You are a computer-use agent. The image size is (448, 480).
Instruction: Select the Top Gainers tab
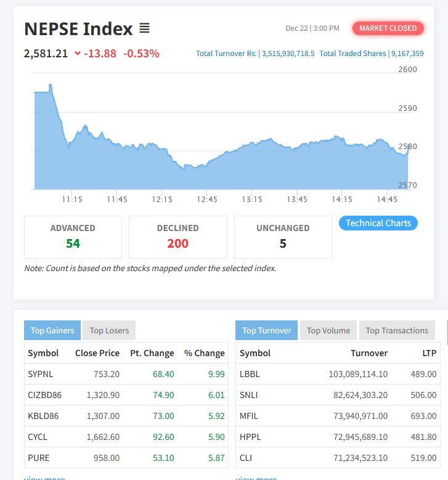(52, 330)
